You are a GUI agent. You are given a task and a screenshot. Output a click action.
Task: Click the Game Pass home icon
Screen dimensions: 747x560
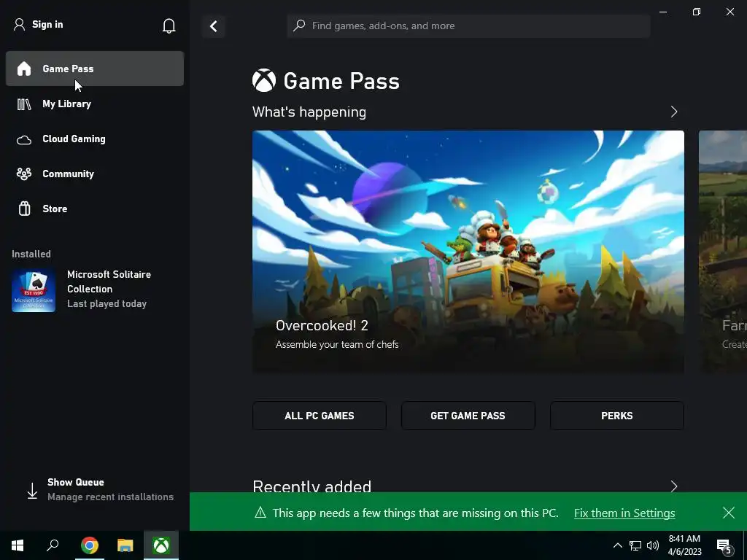coord(24,69)
